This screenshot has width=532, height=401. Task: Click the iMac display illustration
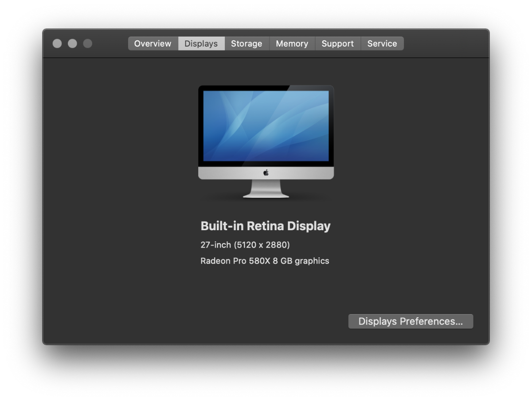tap(266, 141)
